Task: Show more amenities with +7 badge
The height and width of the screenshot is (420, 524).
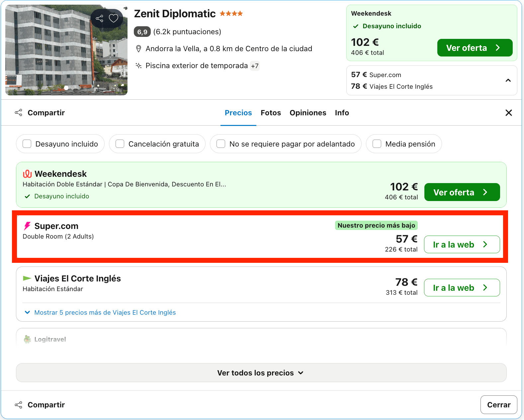Action: [x=255, y=66]
